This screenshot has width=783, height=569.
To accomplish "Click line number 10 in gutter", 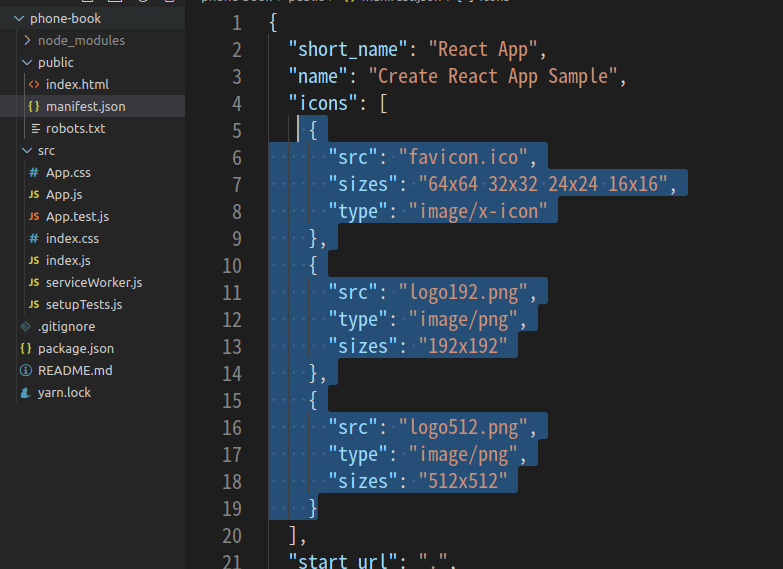I will [x=232, y=266].
